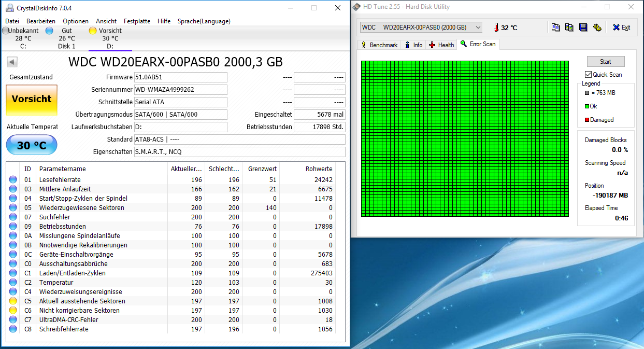Select the blue Gut status orb for Disk 1
Image resolution: width=644 pixels, height=349 pixels.
tap(49, 31)
